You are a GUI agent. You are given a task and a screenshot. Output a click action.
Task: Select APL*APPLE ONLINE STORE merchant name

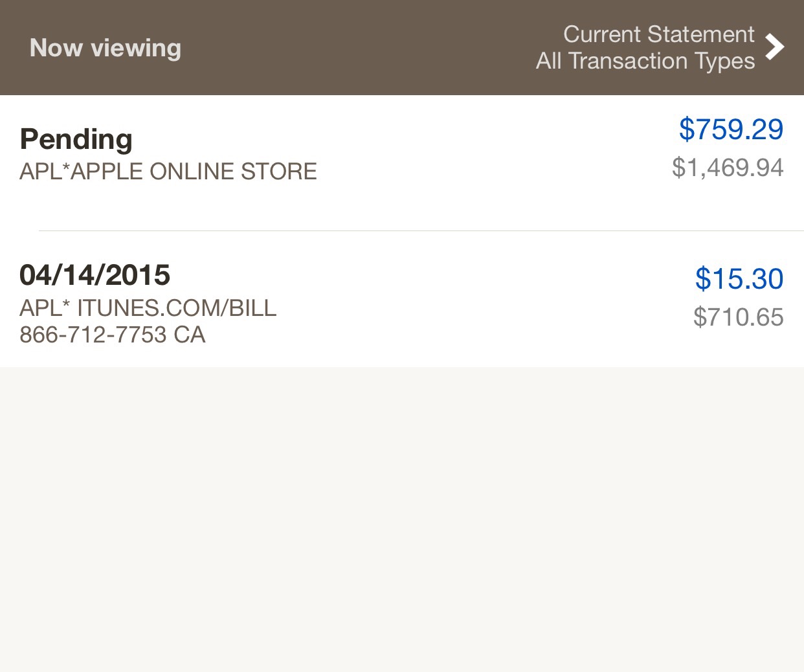[x=168, y=172]
